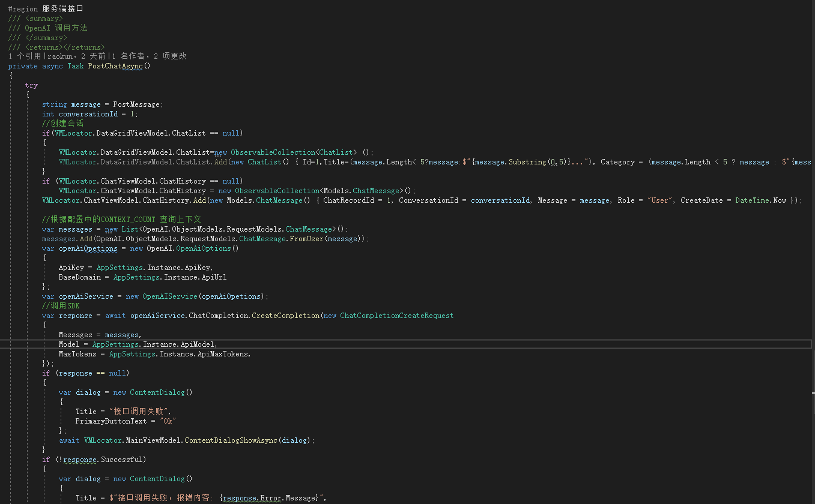
Task: Click the 'if (response == null)' condition
Action: pos(86,373)
